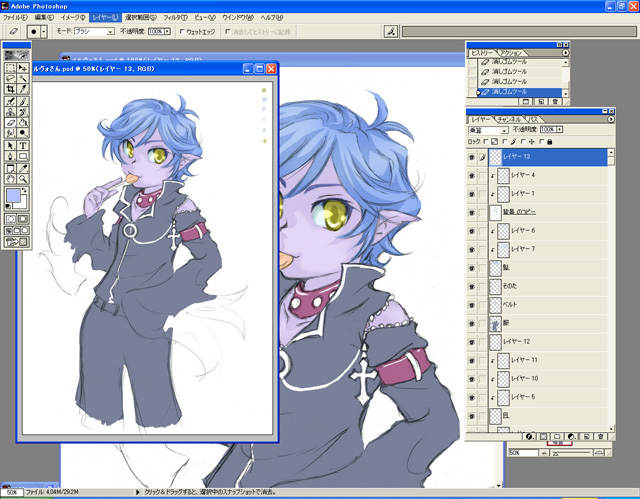Select the Eyedropper tool
This screenshot has width=640, height=499.
point(23,169)
